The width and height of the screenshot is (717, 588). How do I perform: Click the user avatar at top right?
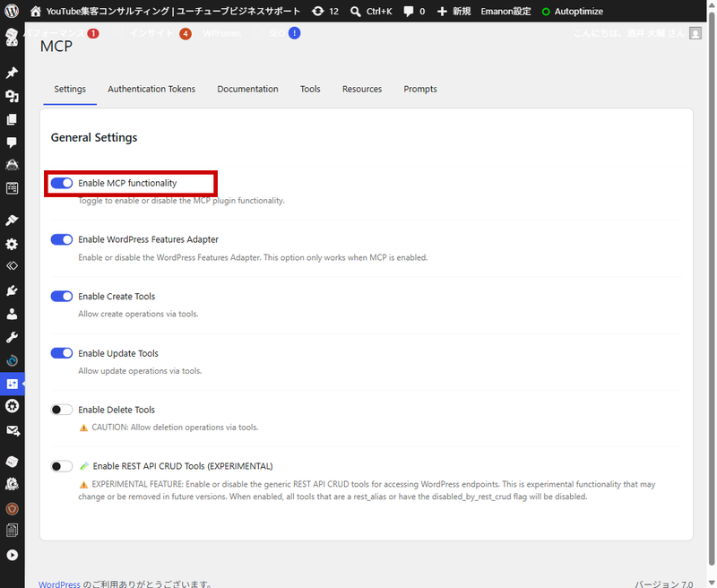pos(695,33)
